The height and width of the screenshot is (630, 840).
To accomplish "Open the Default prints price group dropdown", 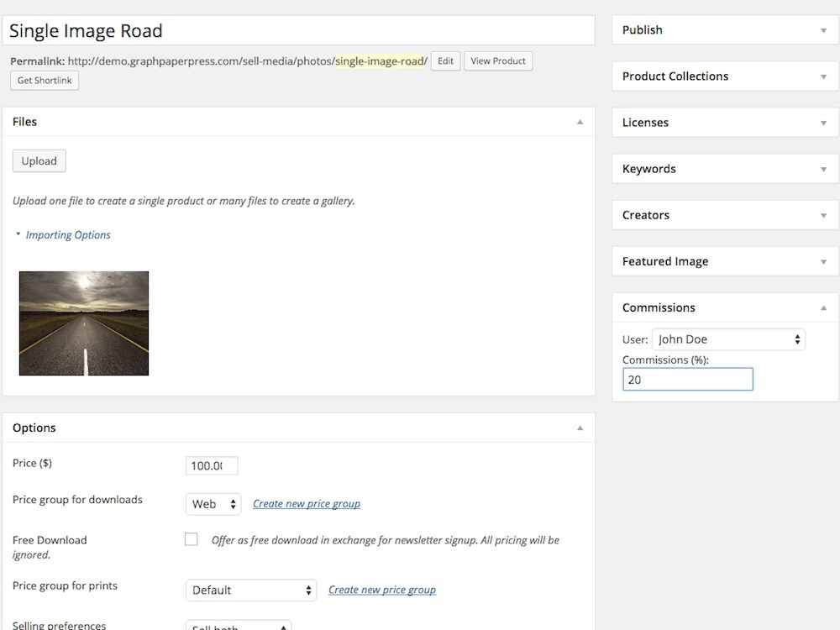I will (x=250, y=590).
